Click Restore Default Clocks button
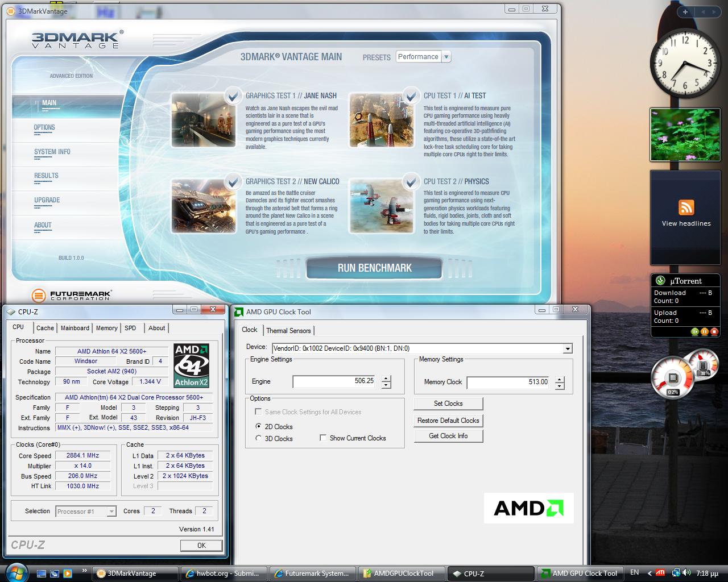 coord(448,421)
